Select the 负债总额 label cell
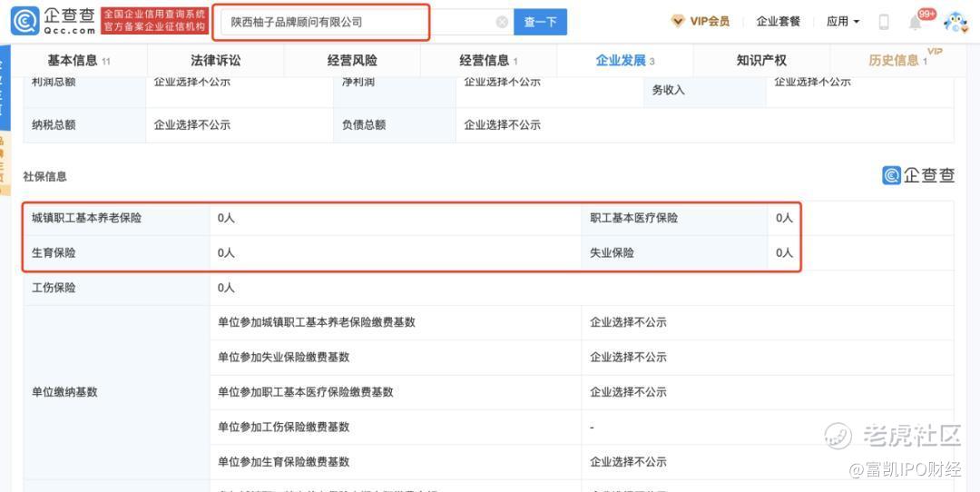Screen dimensions: 980x492 [x=395, y=125]
